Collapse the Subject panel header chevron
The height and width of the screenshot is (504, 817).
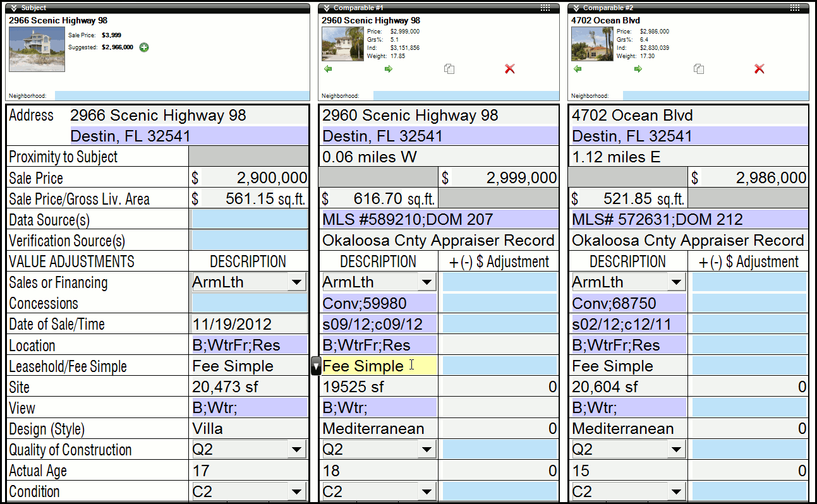pos(13,8)
